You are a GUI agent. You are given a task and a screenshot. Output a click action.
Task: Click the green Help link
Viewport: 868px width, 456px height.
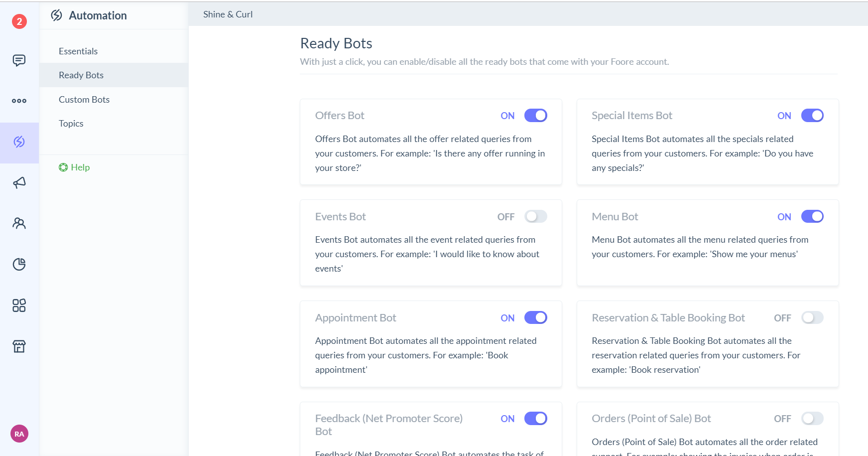pyautogui.click(x=75, y=167)
